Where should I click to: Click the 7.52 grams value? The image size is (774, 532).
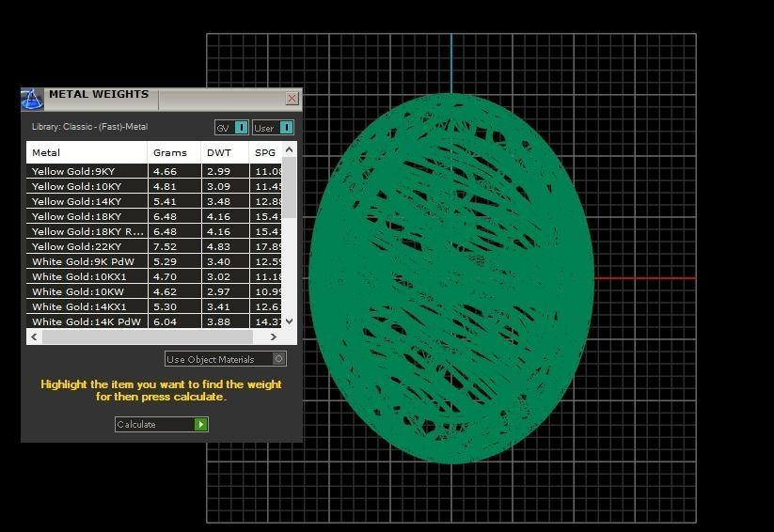click(x=165, y=247)
